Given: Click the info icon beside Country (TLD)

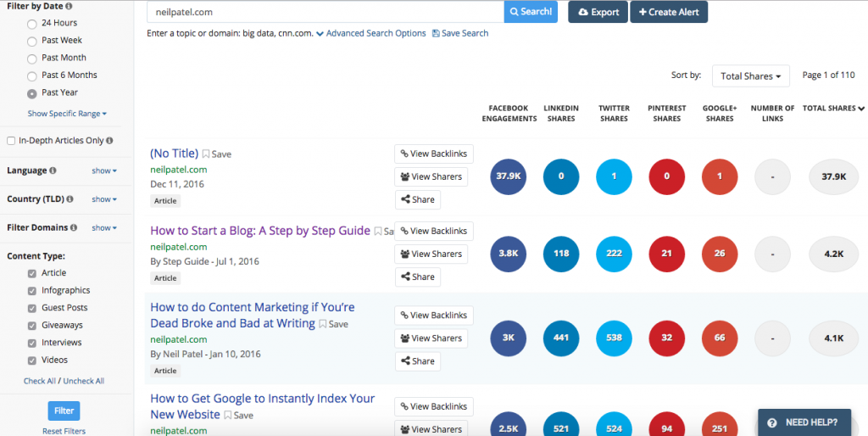Looking at the screenshot, I should pos(70,199).
